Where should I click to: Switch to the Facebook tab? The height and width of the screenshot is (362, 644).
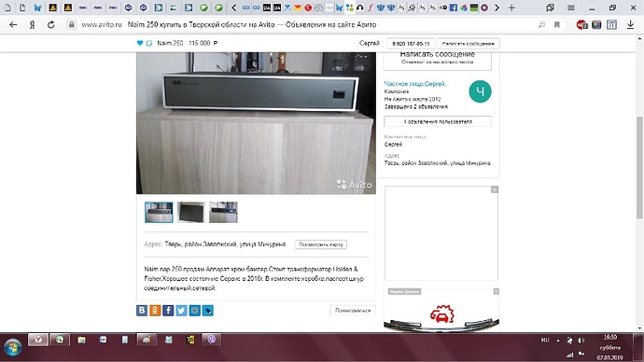coord(454,7)
